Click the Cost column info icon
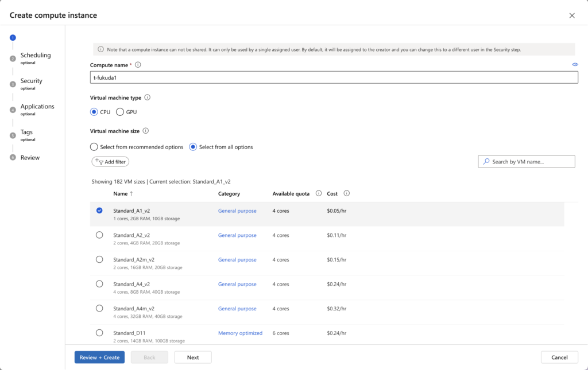This screenshot has height=370, width=588. coord(346,193)
